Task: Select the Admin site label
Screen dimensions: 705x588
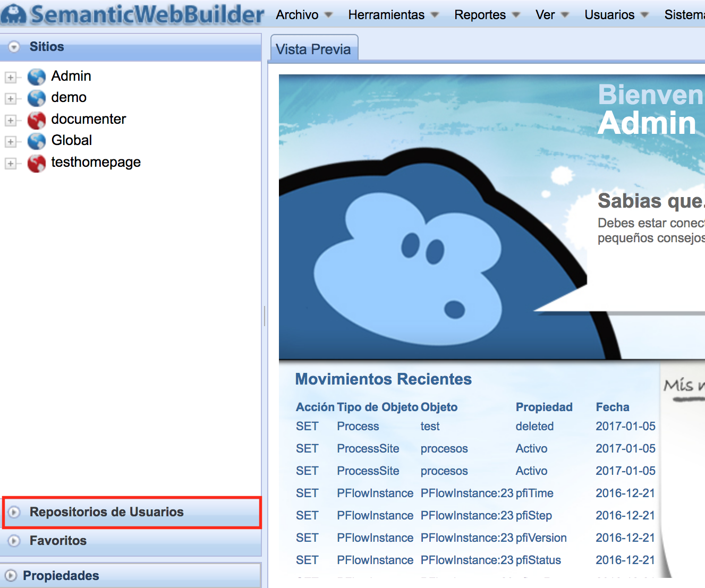Action: click(x=71, y=76)
